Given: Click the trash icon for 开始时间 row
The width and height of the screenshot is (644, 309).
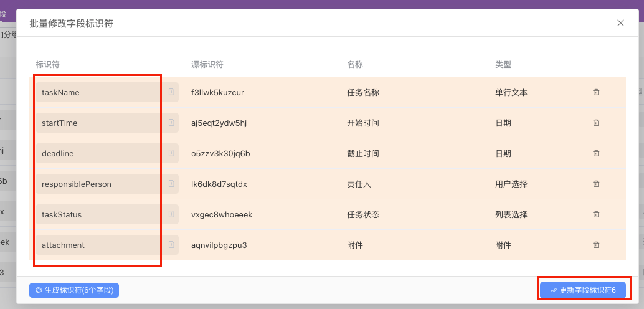Looking at the screenshot, I should 596,123.
